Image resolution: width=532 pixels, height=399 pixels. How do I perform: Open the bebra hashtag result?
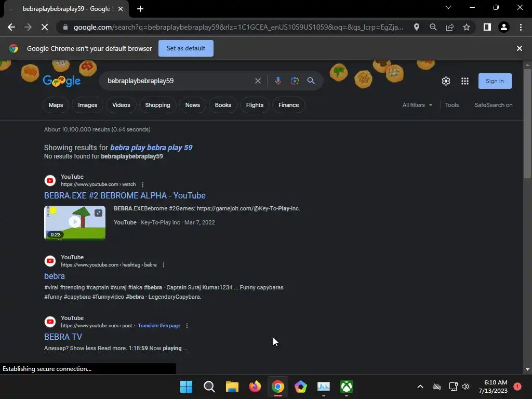coord(54,276)
